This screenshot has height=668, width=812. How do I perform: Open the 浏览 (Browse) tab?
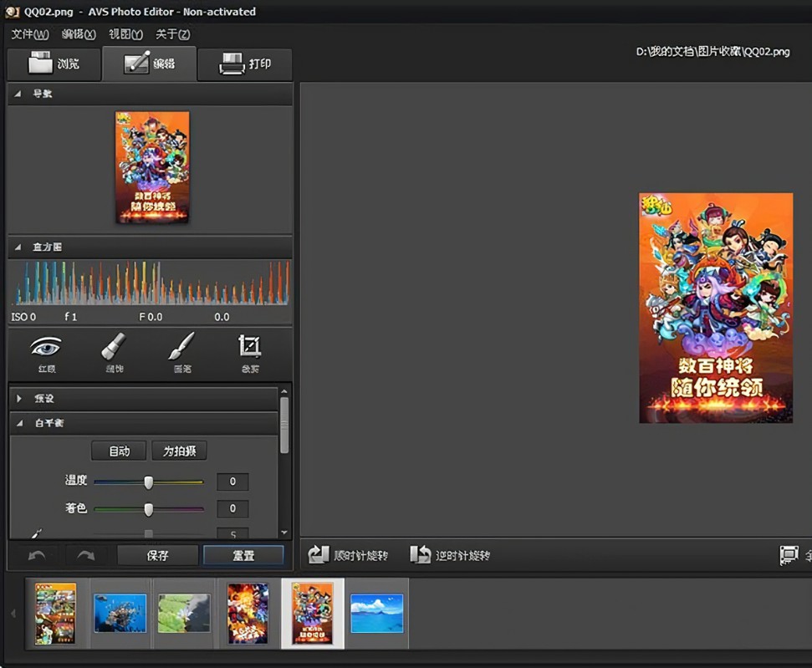(54, 64)
